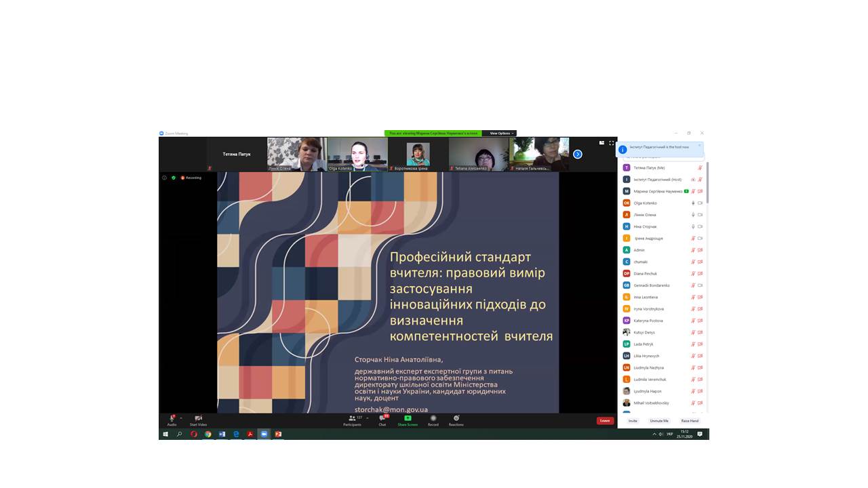The image size is (868, 488).
Task: Unmute the microphone Audio button
Action: (172, 419)
